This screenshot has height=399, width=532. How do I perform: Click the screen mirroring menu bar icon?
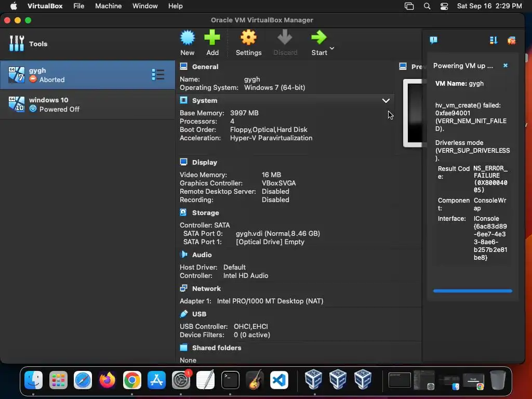pyautogui.click(x=409, y=6)
